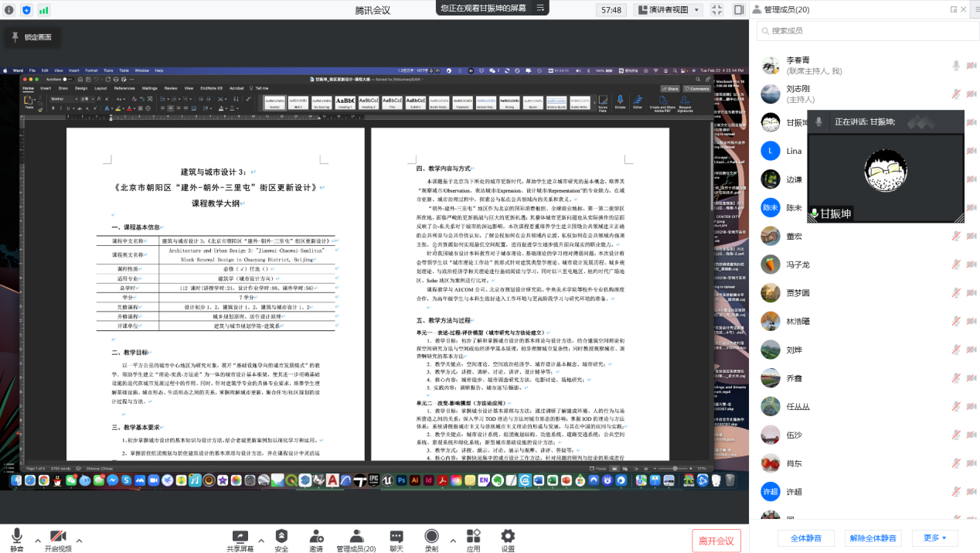Click the red 离开会议 button
The width and height of the screenshot is (980, 553).
click(x=716, y=541)
